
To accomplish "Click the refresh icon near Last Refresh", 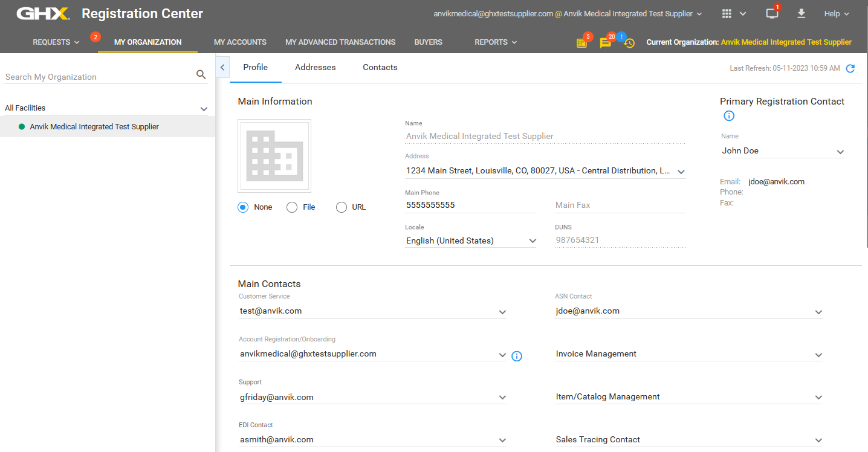I will pyautogui.click(x=850, y=68).
